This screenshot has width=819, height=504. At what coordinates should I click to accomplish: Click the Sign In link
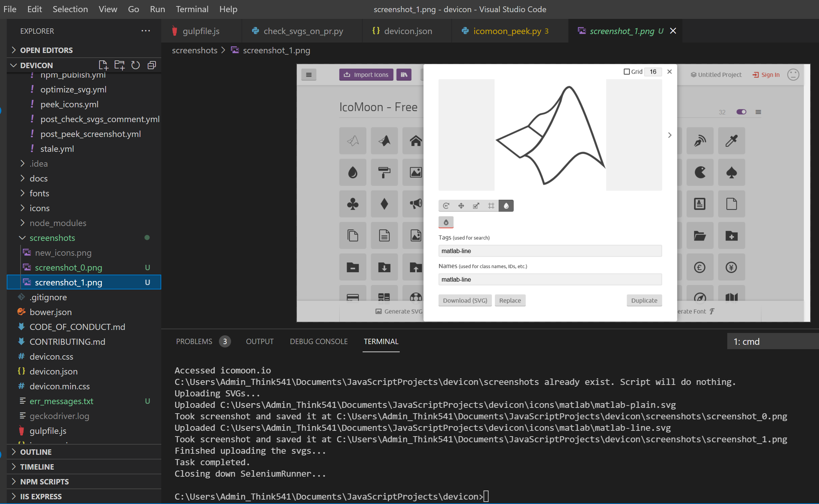[766, 75]
